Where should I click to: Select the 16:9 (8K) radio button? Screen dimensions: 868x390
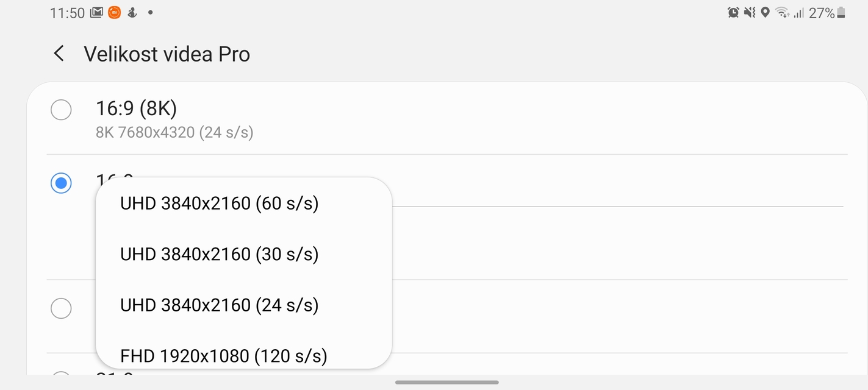pos(61,110)
